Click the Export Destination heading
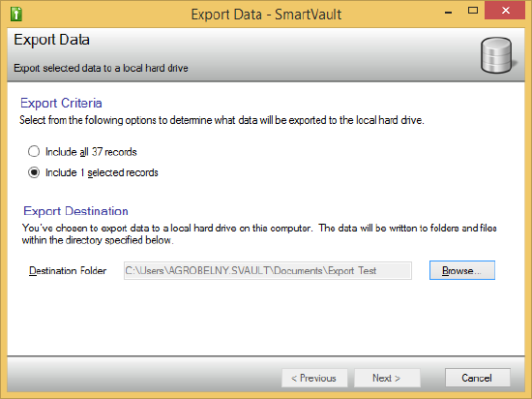The height and width of the screenshot is (399, 532). pos(75,211)
